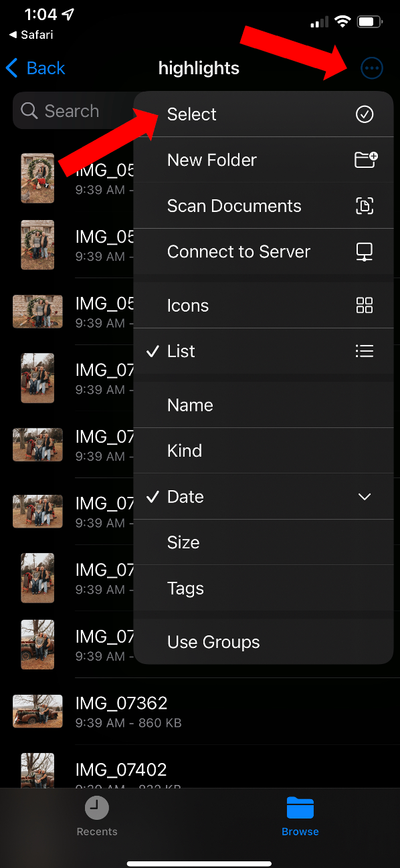Open the Recents clock tab
Image resolution: width=400 pixels, height=868 pixels.
pyautogui.click(x=97, y=817)
